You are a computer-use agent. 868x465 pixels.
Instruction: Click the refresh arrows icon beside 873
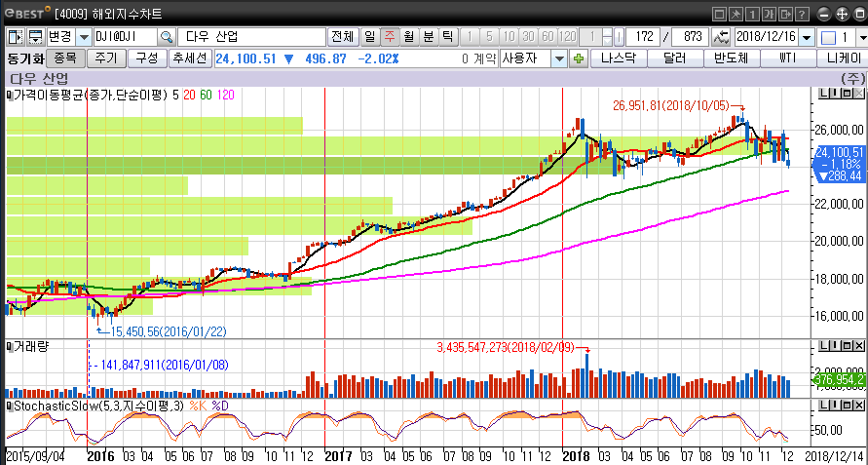(x=721, y=36)
